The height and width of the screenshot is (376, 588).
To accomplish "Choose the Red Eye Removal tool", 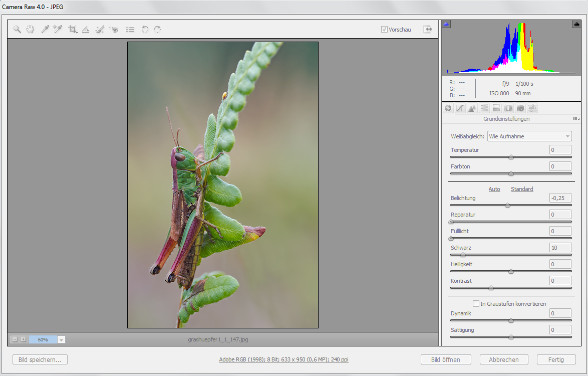I will click(x=114, y=30).
